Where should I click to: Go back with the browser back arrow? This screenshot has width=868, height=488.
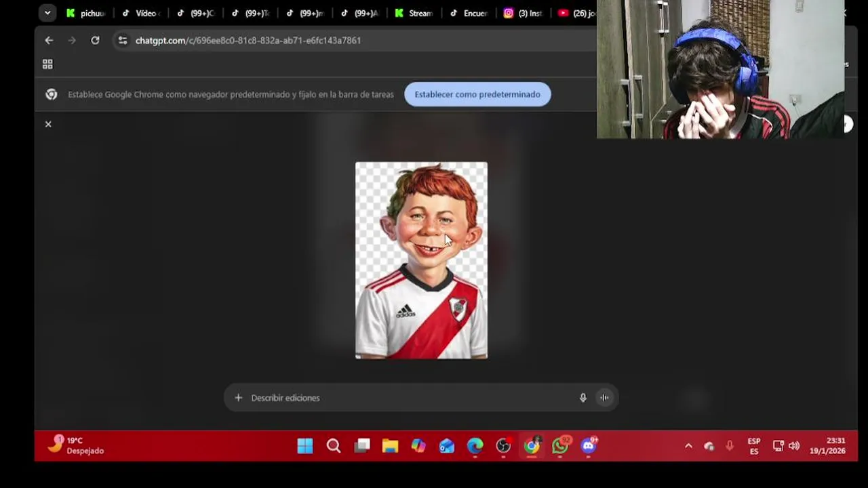(49, 41)
